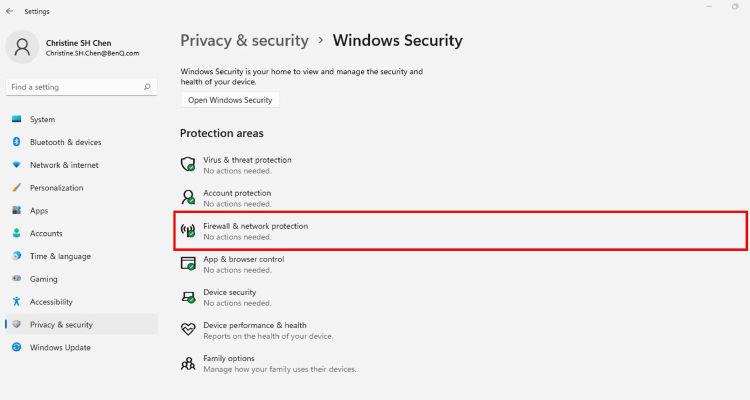This screenshot has height=400, width=750.
Task: Click the Account protection person icon
Action: 188,197
